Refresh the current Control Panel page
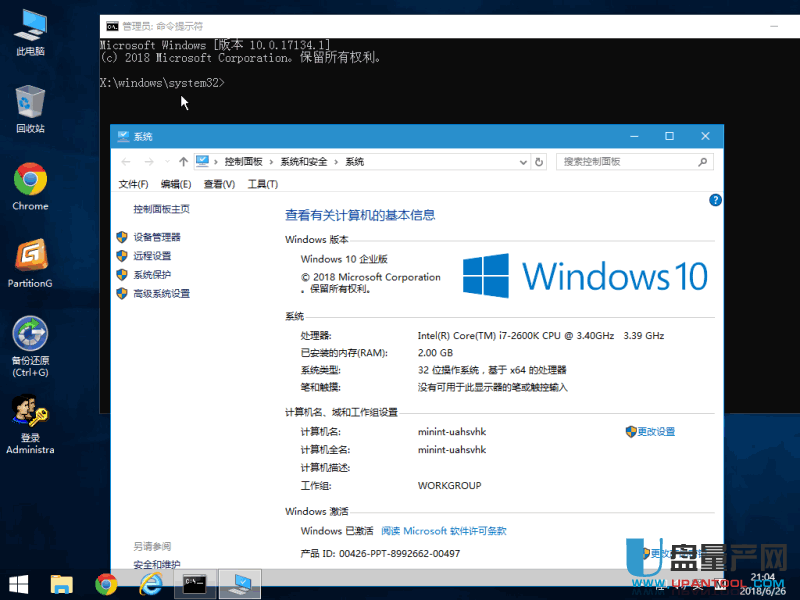Viewport: 800px width, 600px height. click(538, 161)
